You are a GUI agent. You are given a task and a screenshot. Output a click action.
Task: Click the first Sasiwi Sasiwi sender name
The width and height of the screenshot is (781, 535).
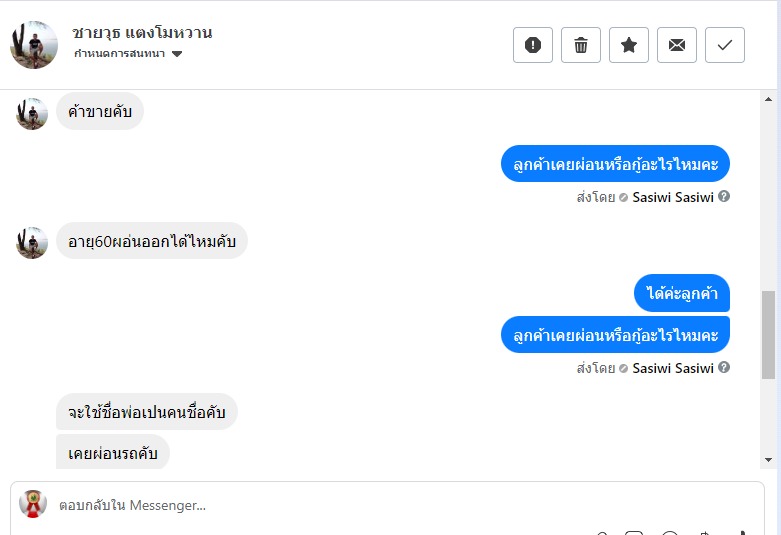click(x=672, y=197)
